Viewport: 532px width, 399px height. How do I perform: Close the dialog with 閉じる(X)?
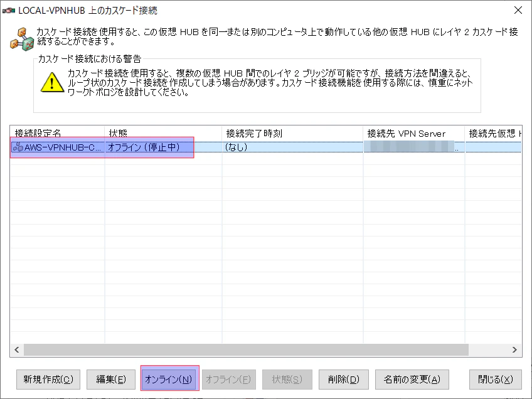[x=496, y=380]
